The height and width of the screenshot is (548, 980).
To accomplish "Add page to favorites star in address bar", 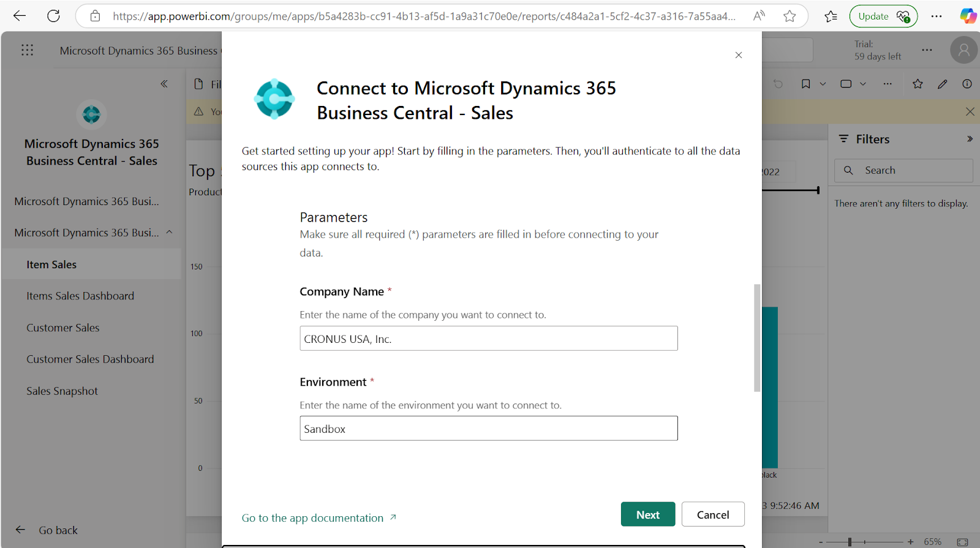I will (x=790, y=16).
